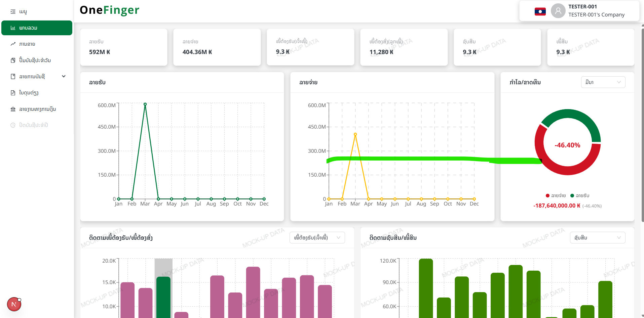Click the TESTER-001 account name
Viewport: 644px width, 318px height.
pyautogui.click(x=582, y=7)
